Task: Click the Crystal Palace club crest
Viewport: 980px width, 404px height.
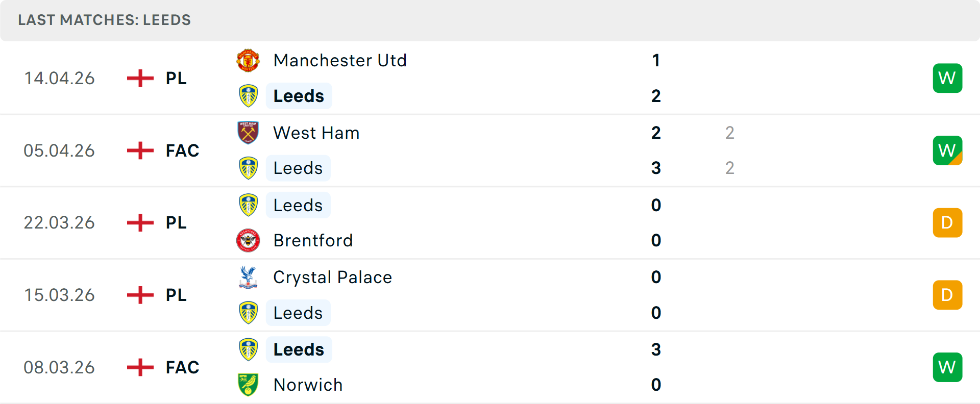Action: [x=248, y=277]
